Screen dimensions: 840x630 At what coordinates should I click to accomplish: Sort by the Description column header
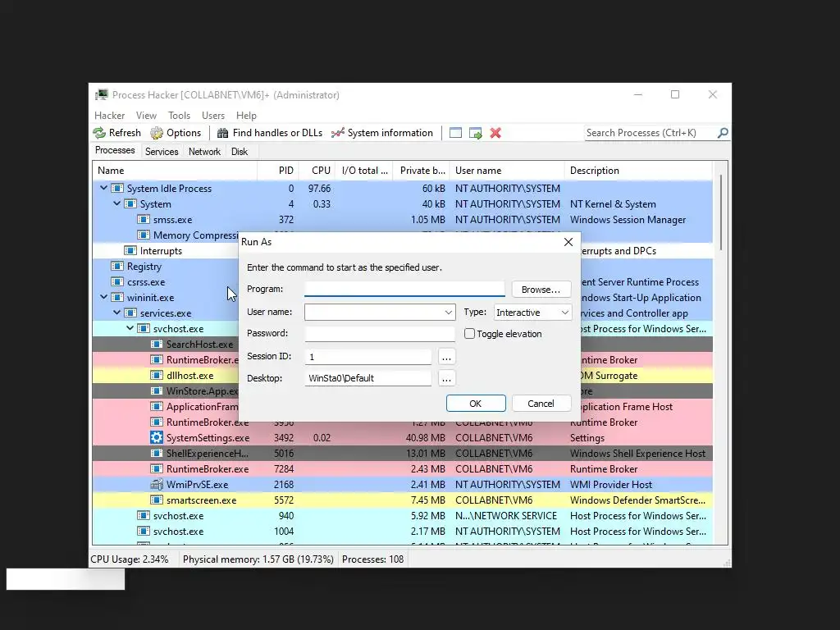[x=638, y=171]
